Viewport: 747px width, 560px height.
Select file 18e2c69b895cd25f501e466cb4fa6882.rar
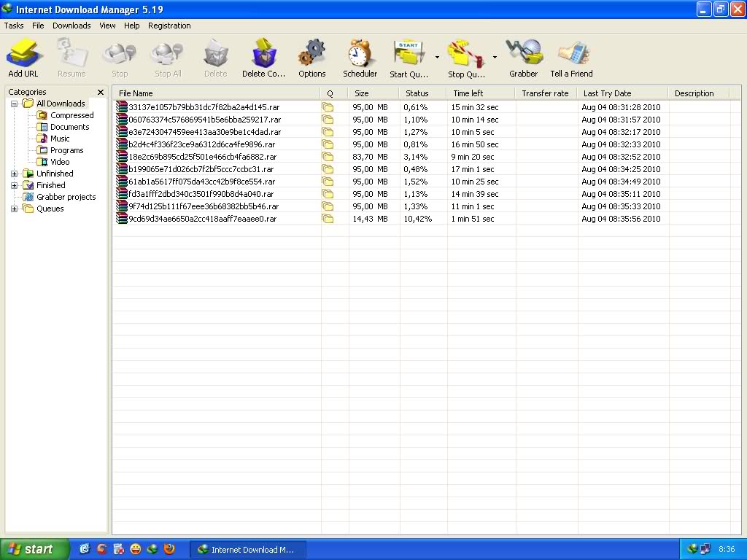pyautogui.click(x=203, y=157)
